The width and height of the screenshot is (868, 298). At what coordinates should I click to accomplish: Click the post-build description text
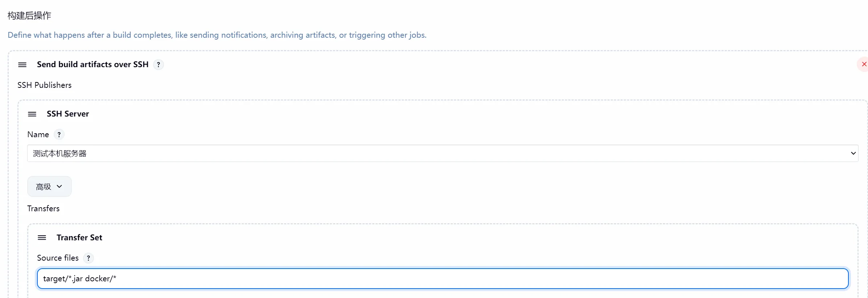(217, 35)
